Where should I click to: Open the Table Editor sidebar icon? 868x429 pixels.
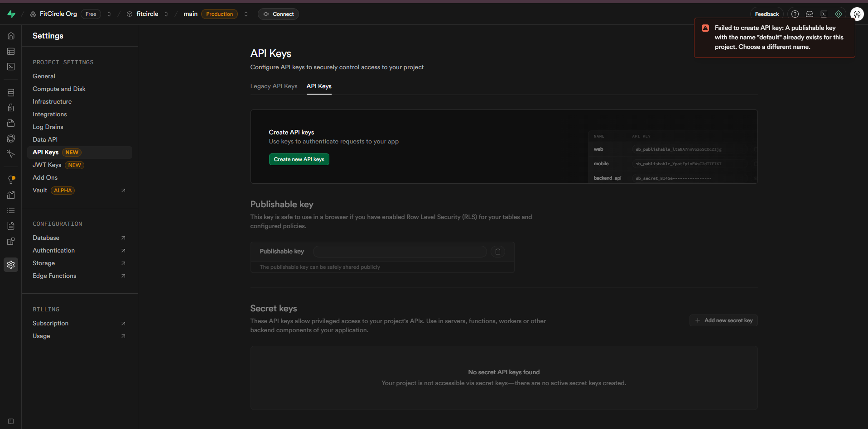point(11,52)
